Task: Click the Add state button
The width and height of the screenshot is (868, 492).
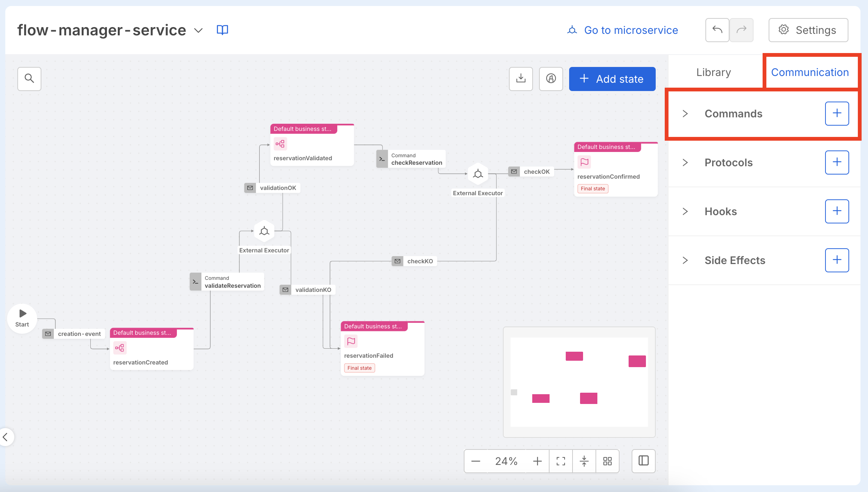Action: click(612, 79)
